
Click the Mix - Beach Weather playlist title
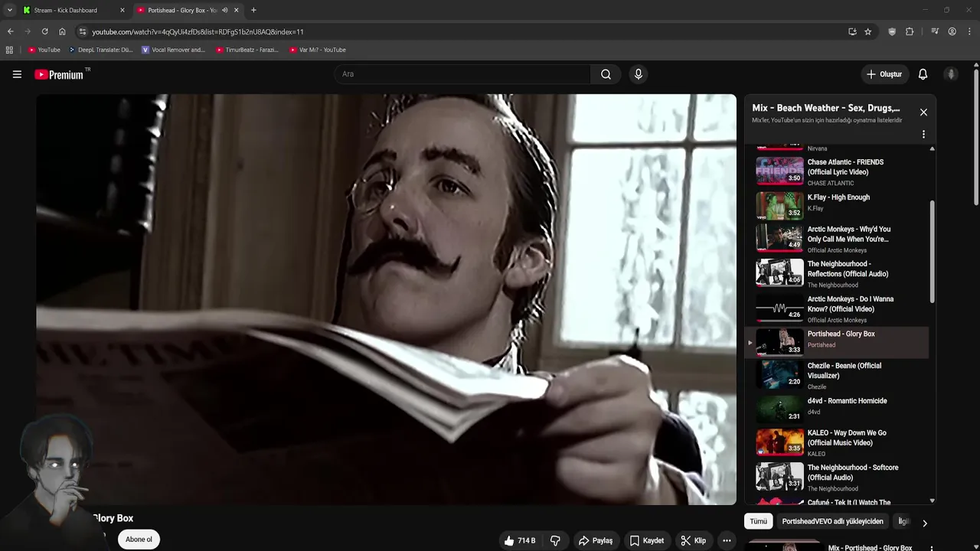[x=825, y=108]
